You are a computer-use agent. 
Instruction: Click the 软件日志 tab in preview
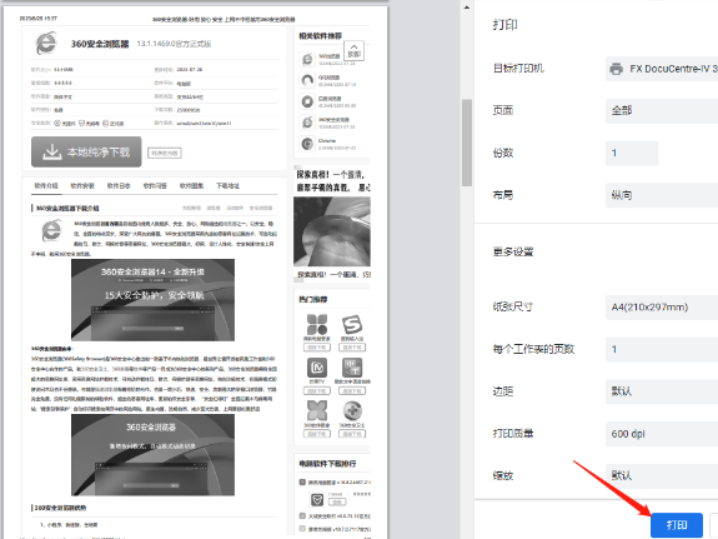pos(119,185)
